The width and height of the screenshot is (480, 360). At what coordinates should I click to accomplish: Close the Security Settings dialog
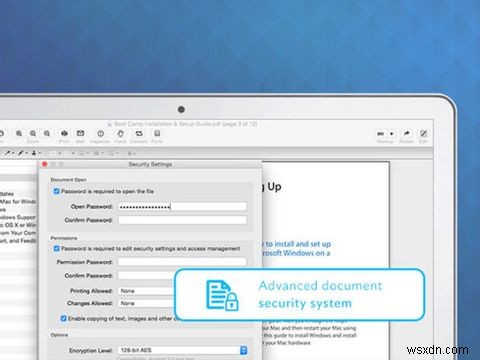[x=44, y=164]
